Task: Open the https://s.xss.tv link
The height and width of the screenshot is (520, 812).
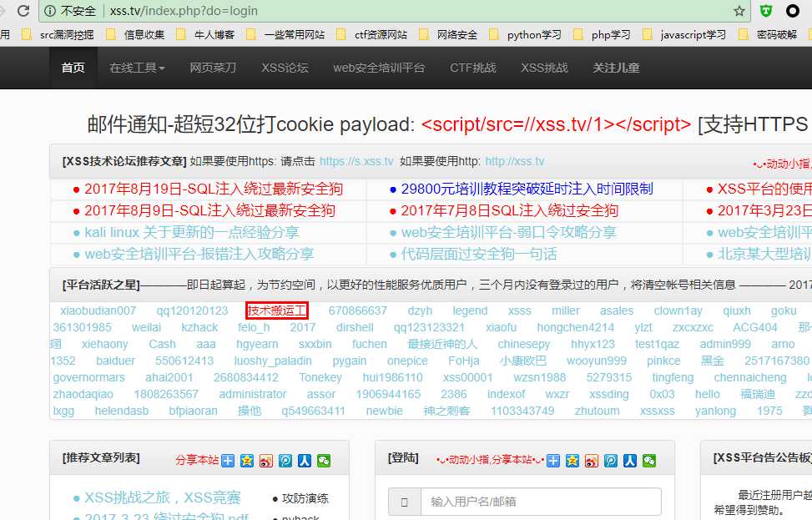Action: click(356, 162)
